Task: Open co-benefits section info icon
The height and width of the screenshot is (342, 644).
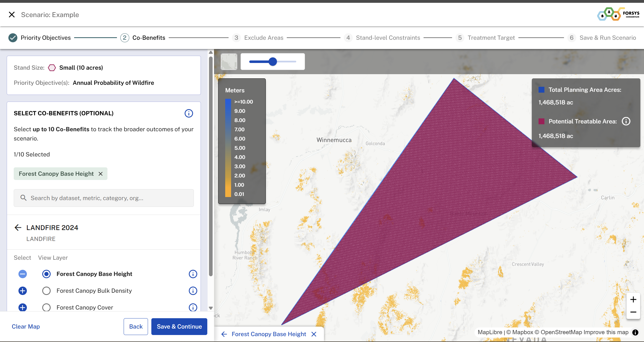Action: click(x=189, y=113)
